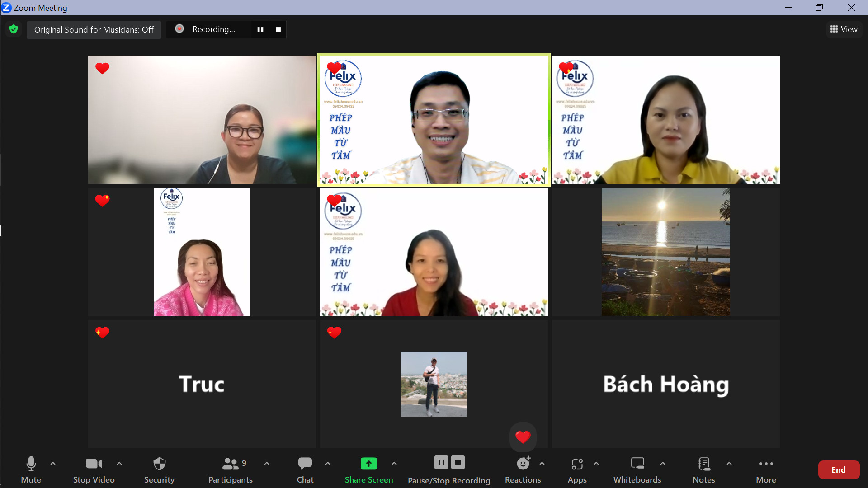The width and height of the screenshot is (868, 488).
Task: Open the Security shield menu
Action: 159,470
